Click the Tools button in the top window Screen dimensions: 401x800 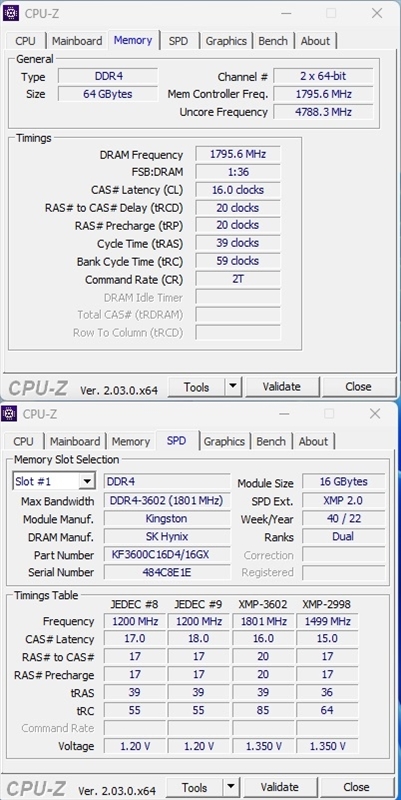[196, 387]
